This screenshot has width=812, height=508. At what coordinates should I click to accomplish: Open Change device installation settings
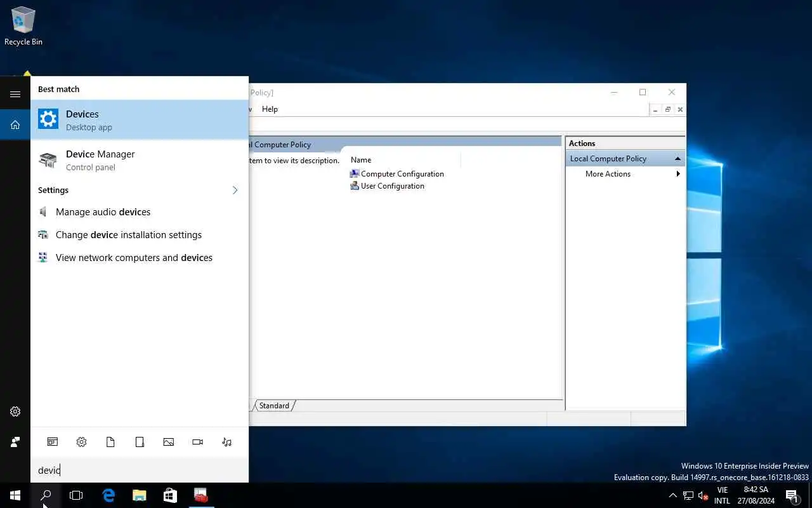point(140,235)
